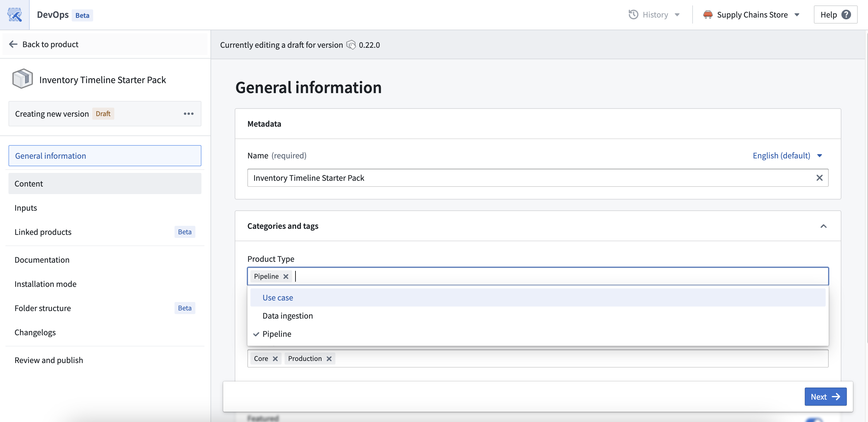
Task: Open the Folder structure section
Action: pos(105,308)
